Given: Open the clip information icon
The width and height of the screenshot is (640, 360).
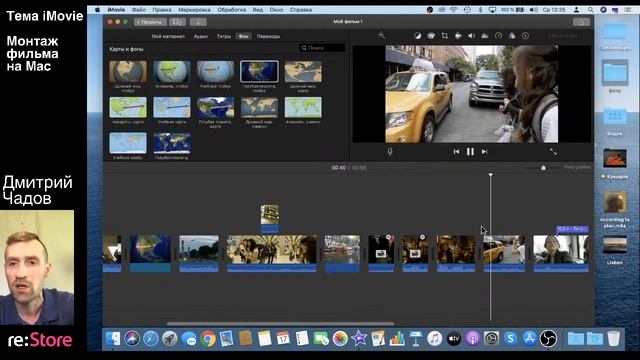Looking at the screenshot, I should click(525, 36).
